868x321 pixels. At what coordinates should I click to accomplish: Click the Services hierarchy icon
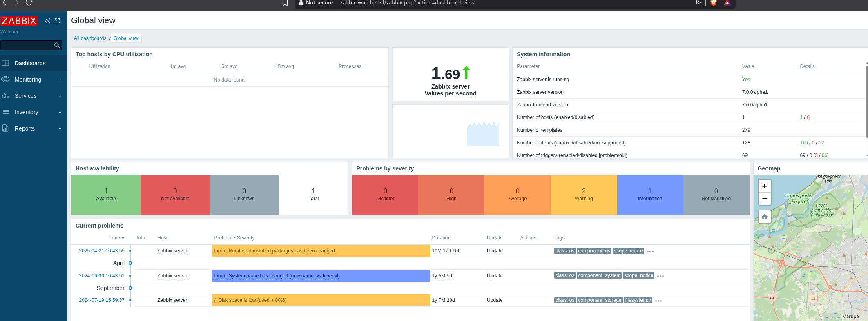(x=5, y=96)
